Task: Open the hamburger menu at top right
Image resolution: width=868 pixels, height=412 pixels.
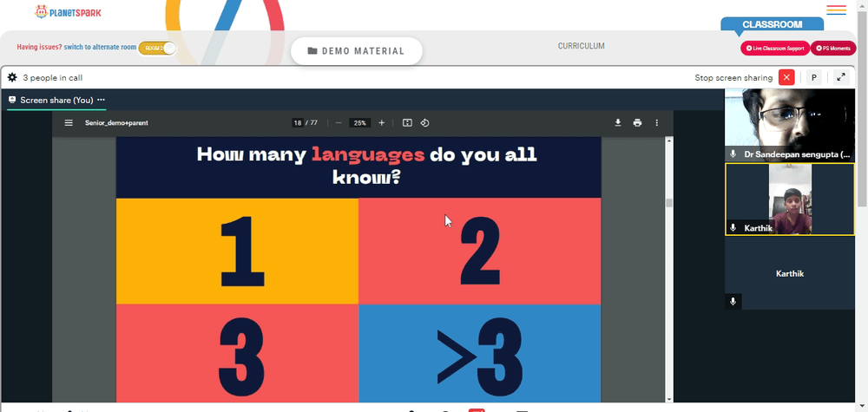Action: pyautogui.click(x=836, y=10)
